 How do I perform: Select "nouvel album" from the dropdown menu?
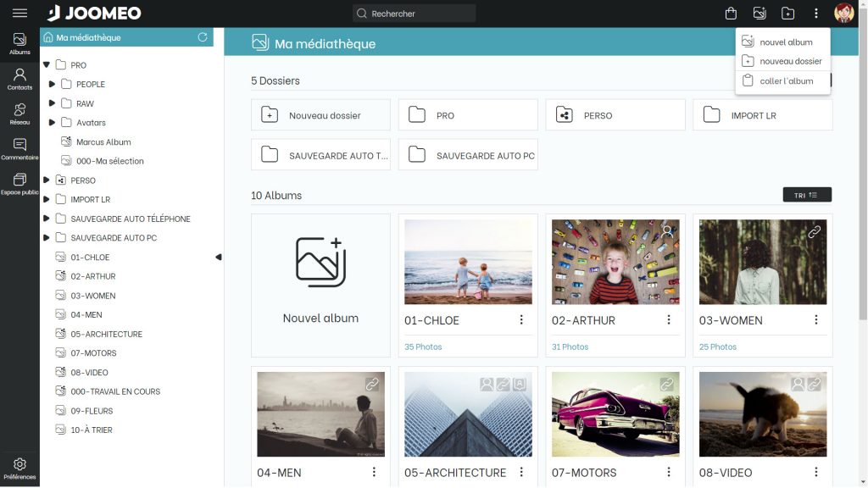click(x=786, y=42)
